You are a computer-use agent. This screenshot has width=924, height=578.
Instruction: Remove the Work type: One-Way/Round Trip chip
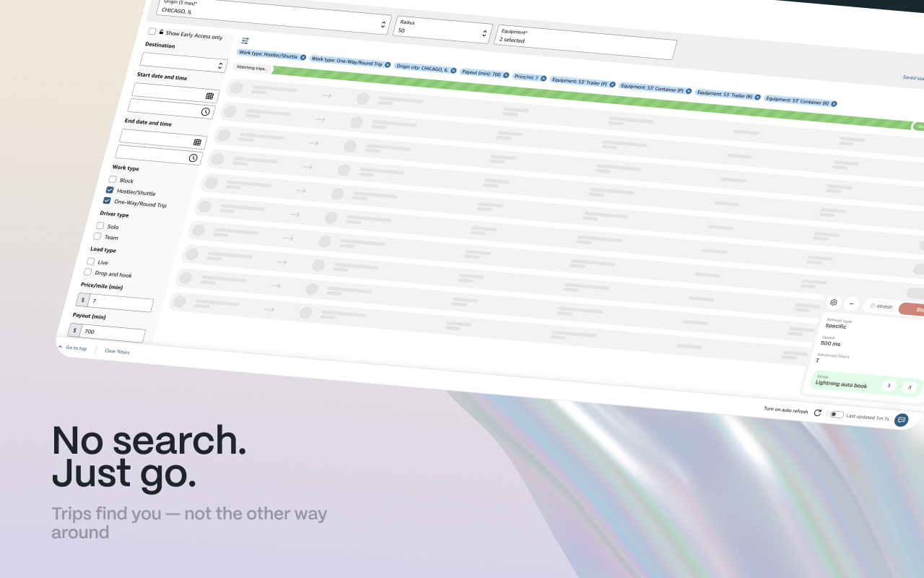point(388,64)
